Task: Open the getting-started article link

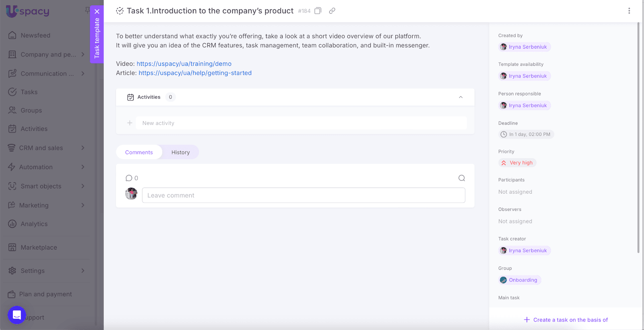Action: [x=195, y=73]
